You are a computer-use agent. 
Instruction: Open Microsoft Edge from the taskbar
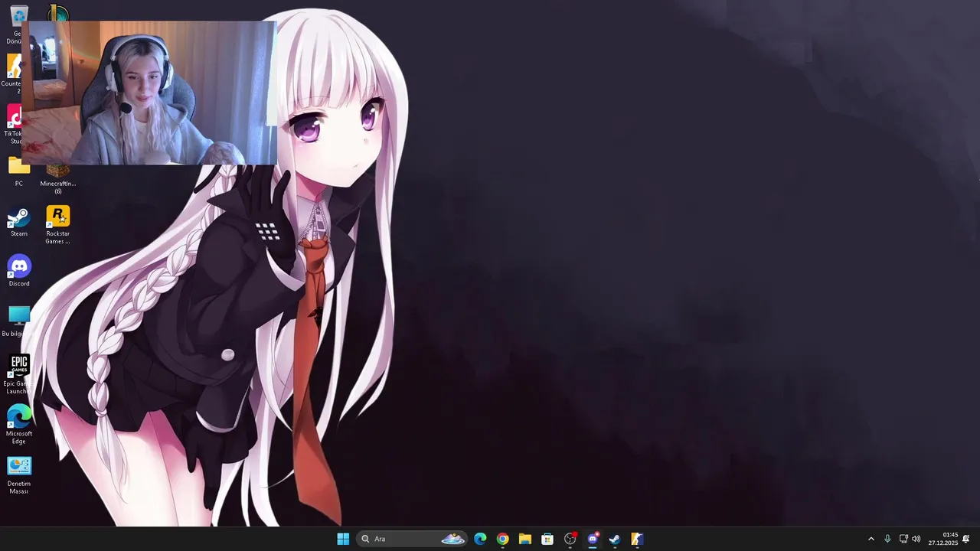click(x=480, y=539)
